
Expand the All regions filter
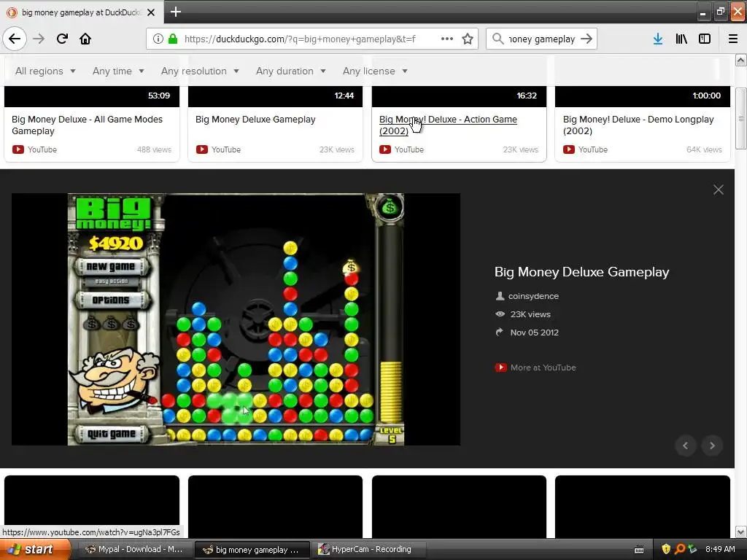click(x=45, y=71)
